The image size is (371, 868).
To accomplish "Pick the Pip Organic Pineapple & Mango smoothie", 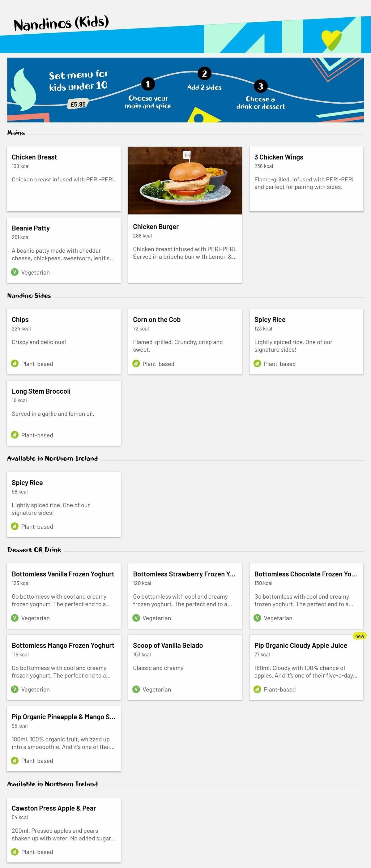I will (64, 738).
